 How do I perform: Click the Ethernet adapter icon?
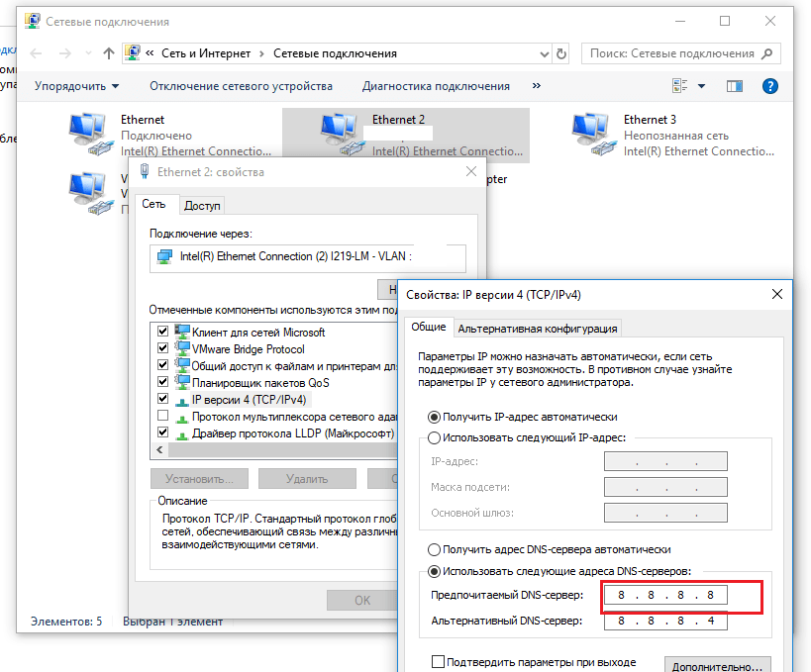(x=91, y=135)
